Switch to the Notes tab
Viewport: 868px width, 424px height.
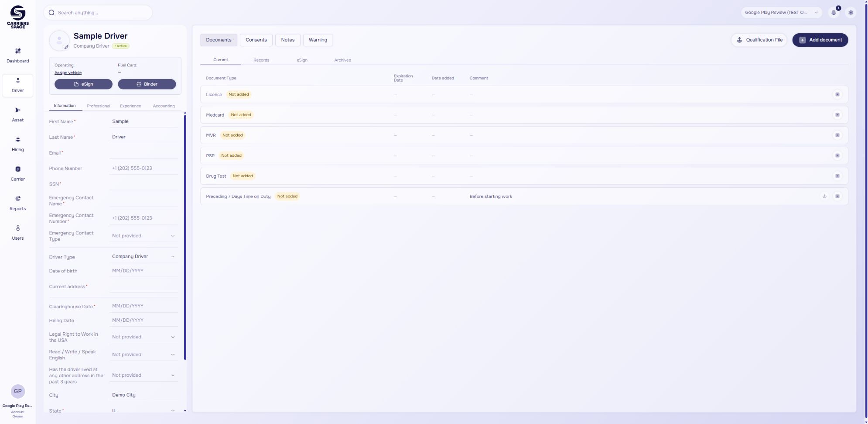point(288,40)
